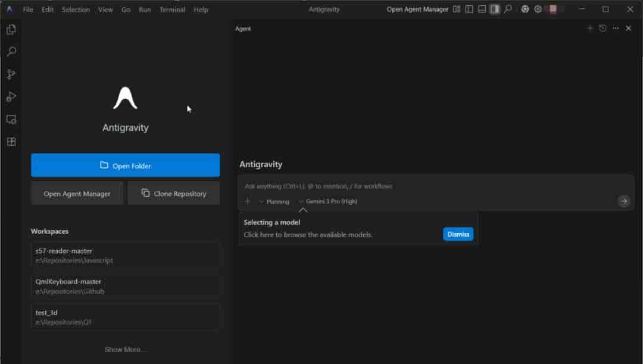
Task: Open the Search view in the activity bar
Action: click(x=11, y=52)
